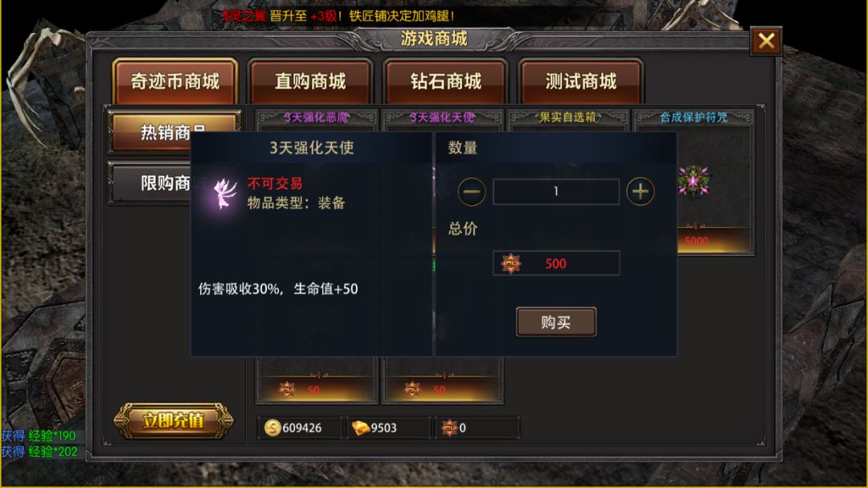Viewport: 868px width, 488px height.
Task: Click the total price currency icon
Action: (510, 264)
